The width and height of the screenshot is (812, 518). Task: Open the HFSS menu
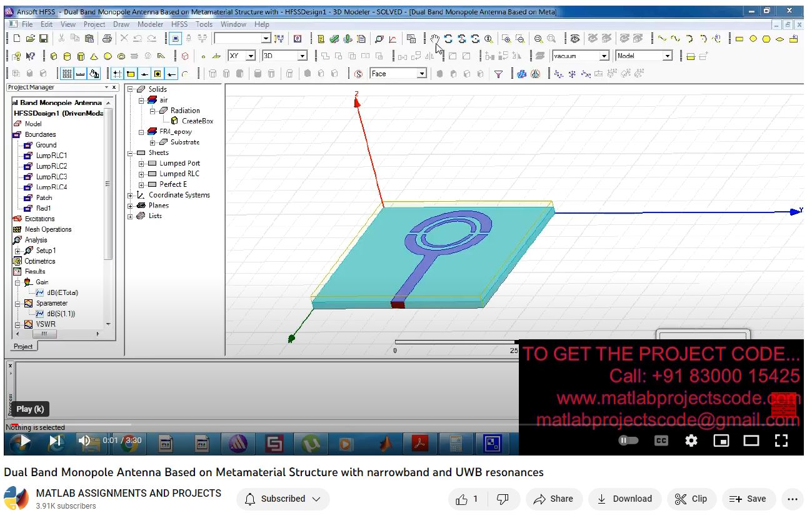coord(179,24)
